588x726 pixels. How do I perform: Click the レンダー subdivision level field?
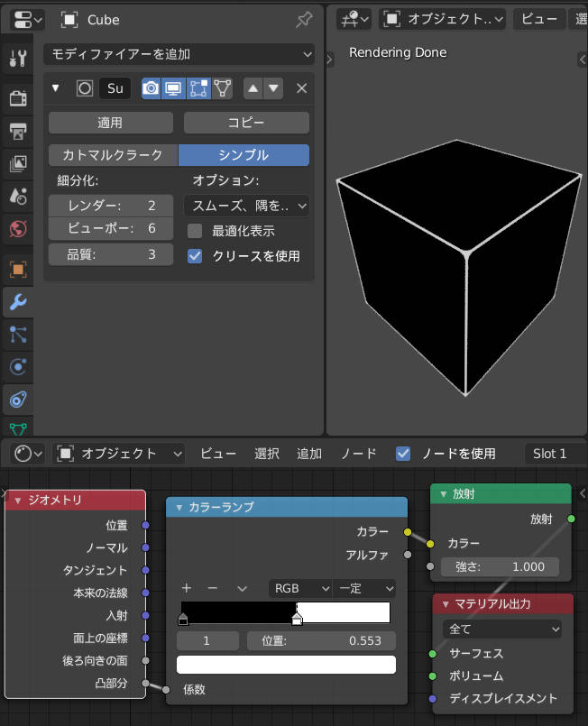(x=111, y=205)
